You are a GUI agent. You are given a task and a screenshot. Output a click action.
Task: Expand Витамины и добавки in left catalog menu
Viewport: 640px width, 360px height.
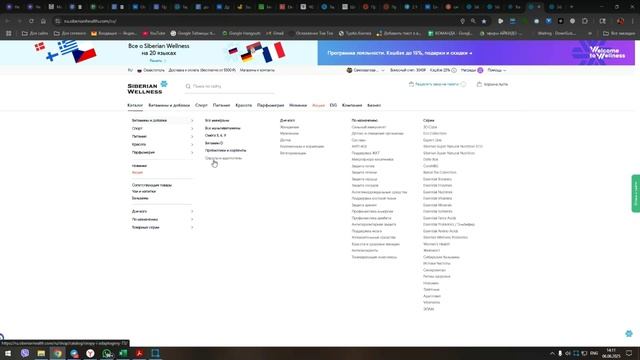coord(162,120)
